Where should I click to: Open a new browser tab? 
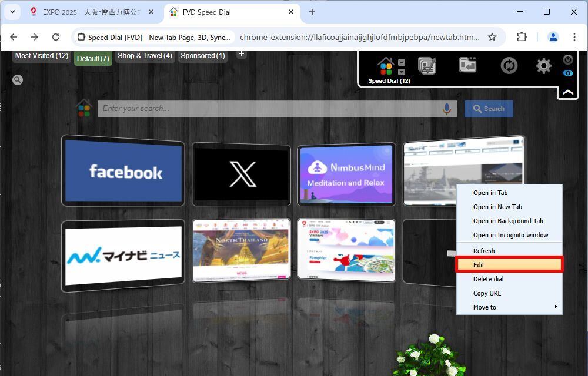coord(312,12)
